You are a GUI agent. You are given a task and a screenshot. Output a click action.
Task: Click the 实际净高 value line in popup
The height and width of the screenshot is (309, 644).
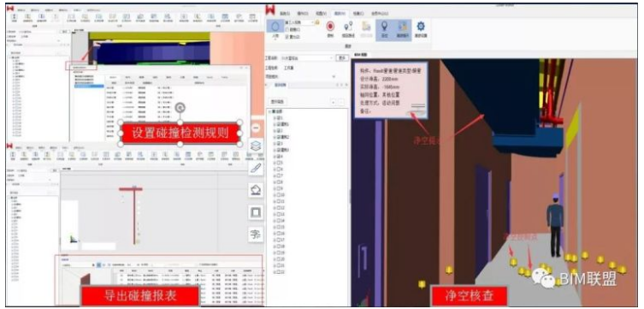[380, 87]
